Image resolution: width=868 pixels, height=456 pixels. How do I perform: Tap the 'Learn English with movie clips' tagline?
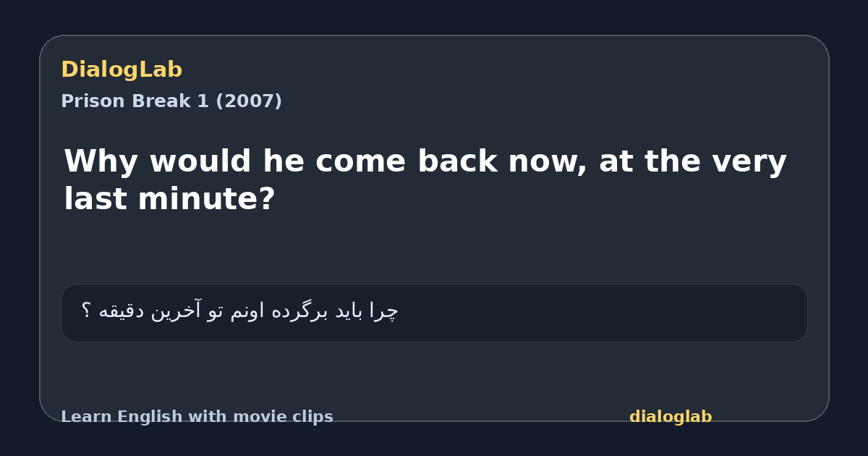pos(197,417)
